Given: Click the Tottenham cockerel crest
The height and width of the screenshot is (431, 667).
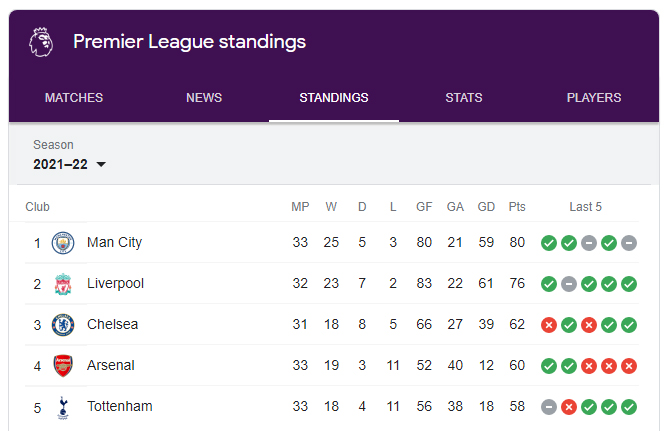Looking at the screenshot, I should click(x=63, y=408).
